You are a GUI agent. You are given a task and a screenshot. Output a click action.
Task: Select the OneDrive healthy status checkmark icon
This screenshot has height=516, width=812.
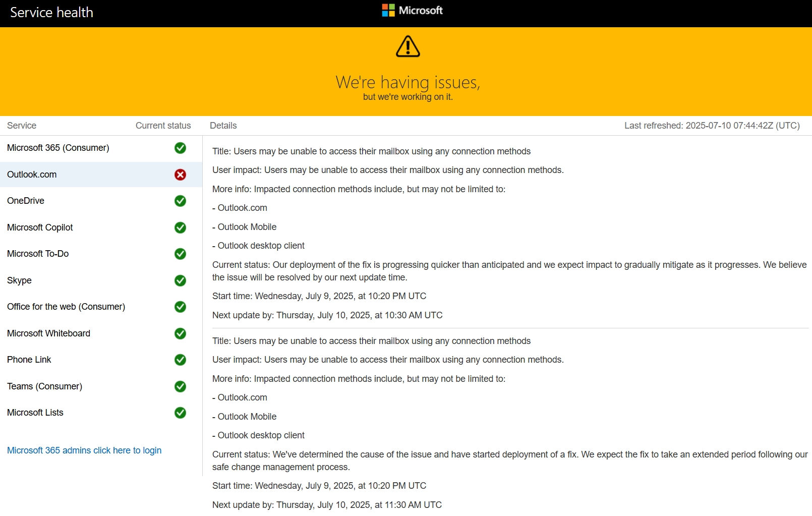click(x=180, y=201)
